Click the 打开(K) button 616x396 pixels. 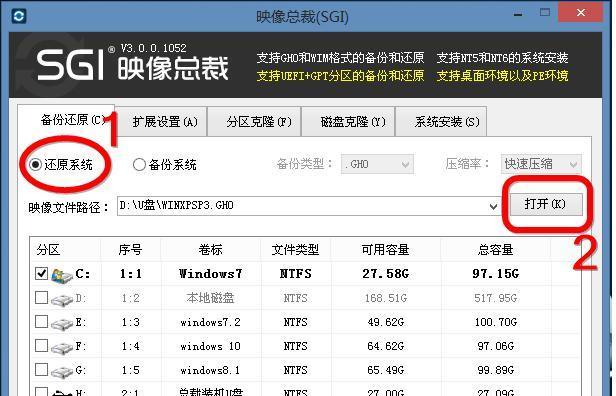click(545, 204)
